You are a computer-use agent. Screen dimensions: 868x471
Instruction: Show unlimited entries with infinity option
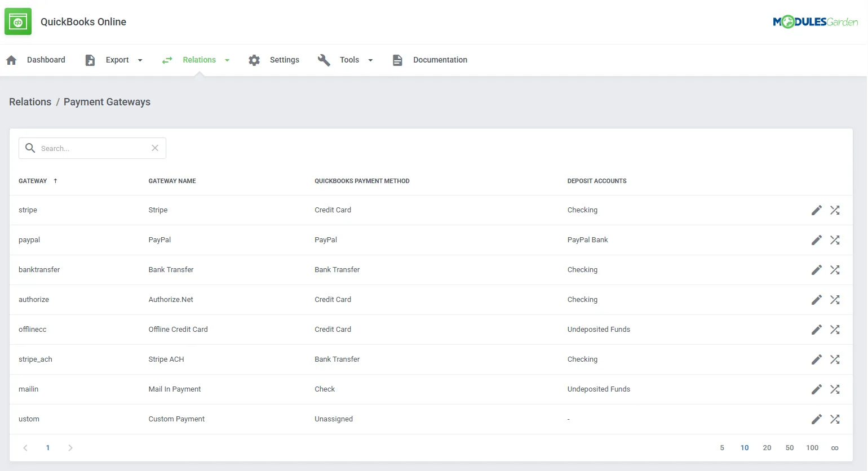835,448
